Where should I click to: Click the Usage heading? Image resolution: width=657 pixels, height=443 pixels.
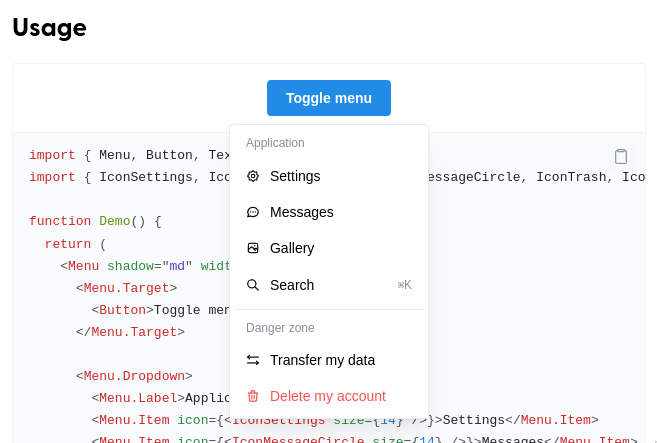point(49,27)
